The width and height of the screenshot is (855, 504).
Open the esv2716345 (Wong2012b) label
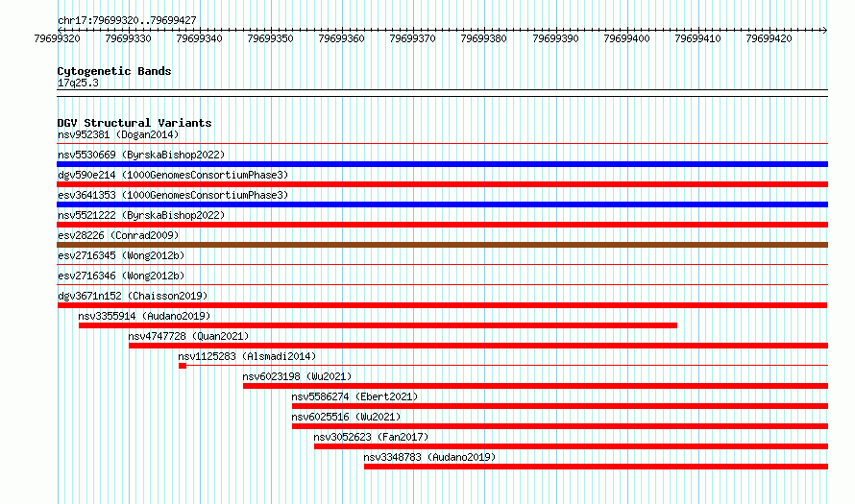click(x=121, y=255)
